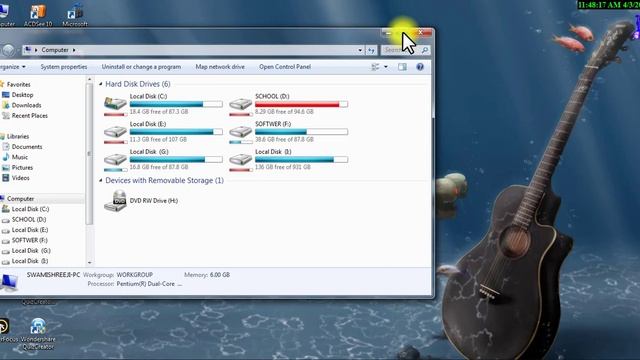Select Local Disk (G:) in sidebar tree
The width and height of the screenshot is (640, 360).
click(x=31, y=251)
